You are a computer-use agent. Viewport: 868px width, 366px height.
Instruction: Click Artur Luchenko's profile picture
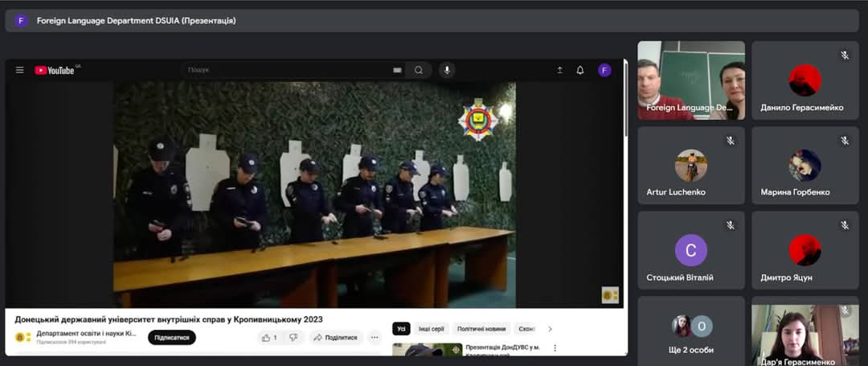[691, 165]
